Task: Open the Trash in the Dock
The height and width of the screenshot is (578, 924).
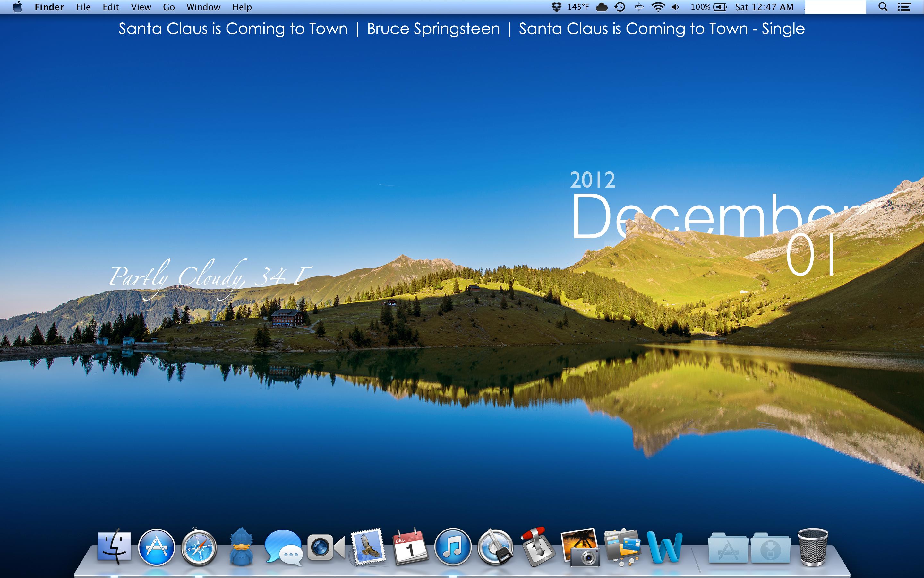Action: (x=813, y=547)
